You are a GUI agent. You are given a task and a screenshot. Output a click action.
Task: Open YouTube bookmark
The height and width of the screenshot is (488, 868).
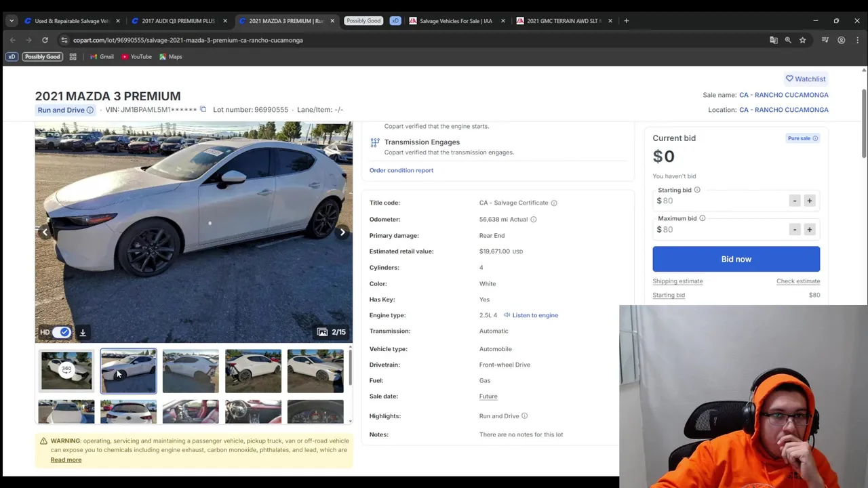[x=136, y=57]
